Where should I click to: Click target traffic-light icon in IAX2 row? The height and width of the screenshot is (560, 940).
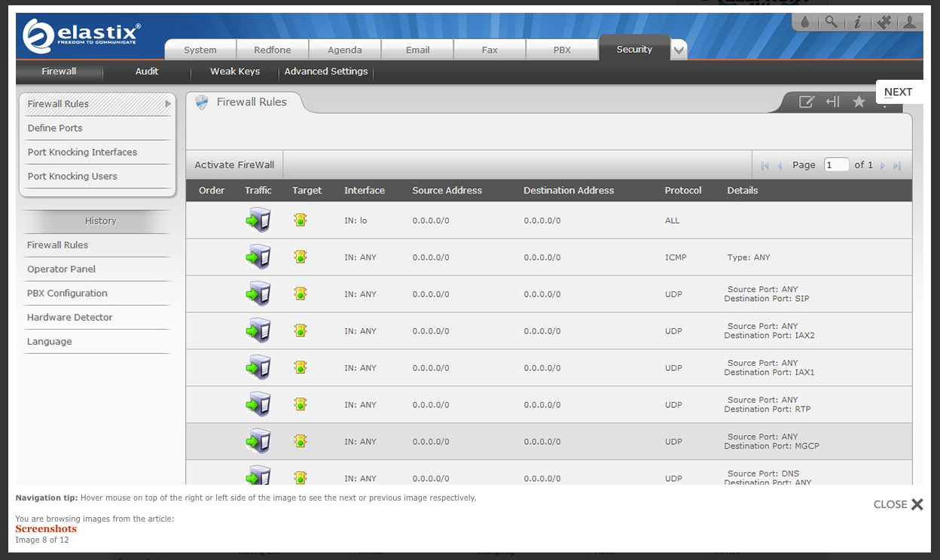pyautogui.click(x=301, y=330)
